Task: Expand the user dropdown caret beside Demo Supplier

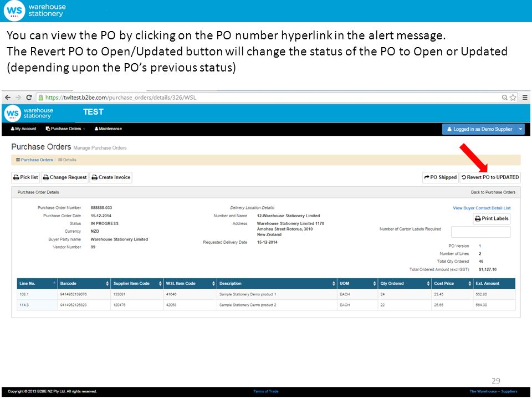Action: point(520,129)
